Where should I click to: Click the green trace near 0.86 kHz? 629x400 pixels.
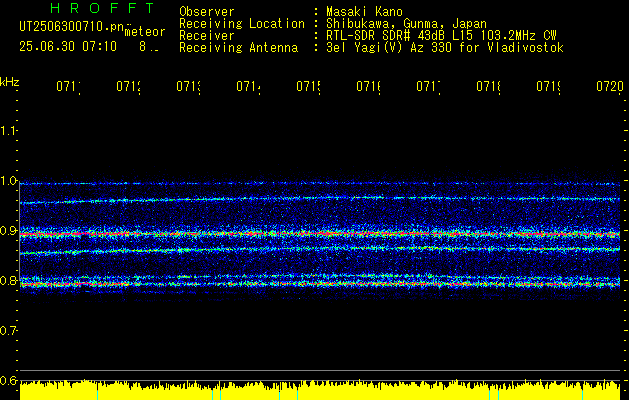320,250
